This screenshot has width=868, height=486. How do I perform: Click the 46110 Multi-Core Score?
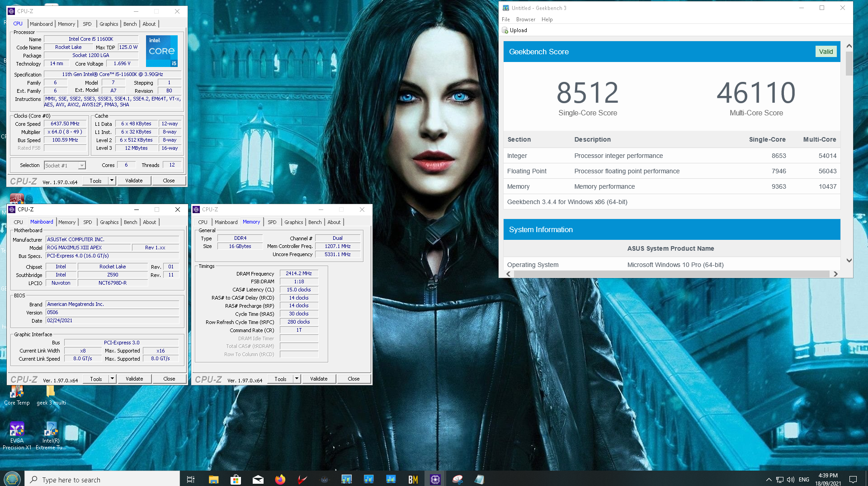[756, 93]
